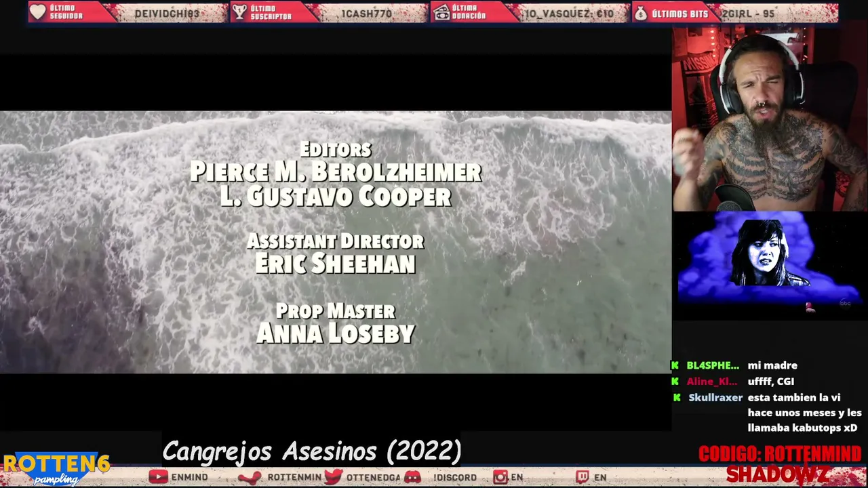Image resolution: width=868 pixels, height=488 pixels.
Task: Click the 'Assistant Director' credit heading
Action: 336,241
